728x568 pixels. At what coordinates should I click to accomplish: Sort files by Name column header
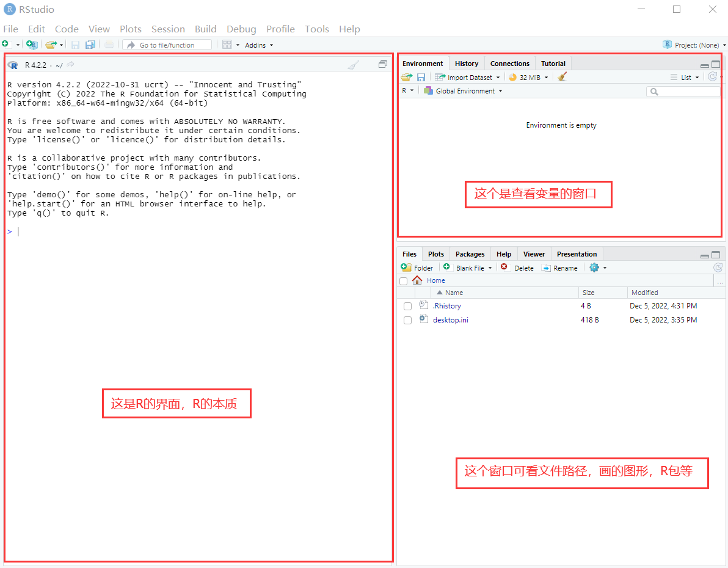[505, 293]
